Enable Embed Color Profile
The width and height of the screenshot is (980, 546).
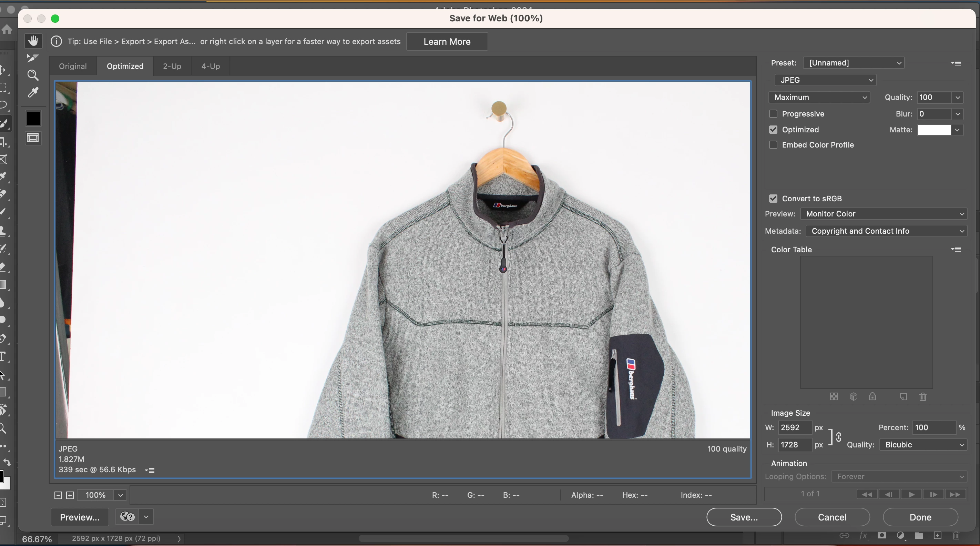coord(773,145)
